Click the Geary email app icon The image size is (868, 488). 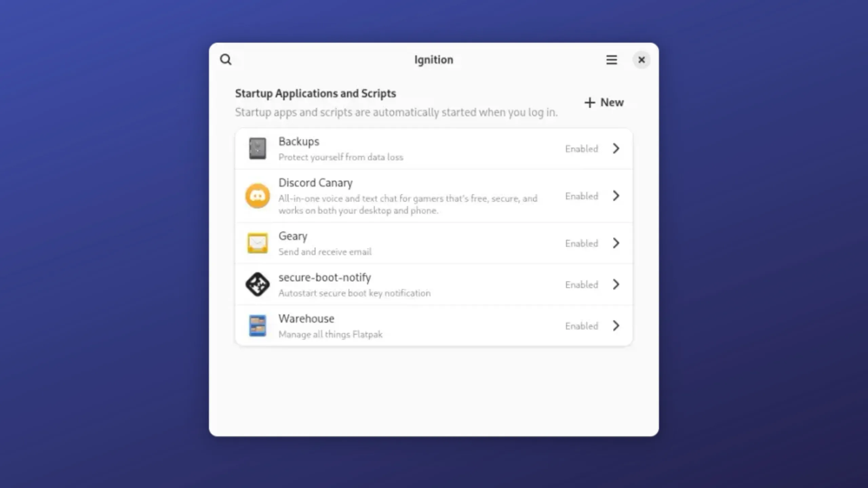coord(258,243)
